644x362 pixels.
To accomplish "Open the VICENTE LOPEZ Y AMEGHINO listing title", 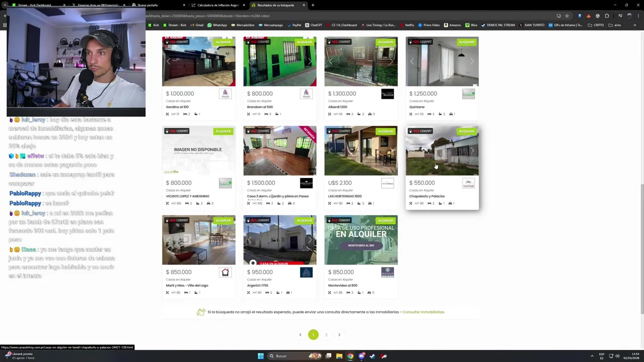I will (188, 196).
